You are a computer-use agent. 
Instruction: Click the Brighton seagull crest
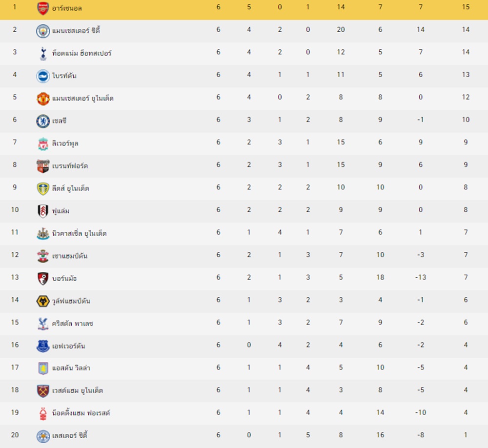tap(43, 76)
